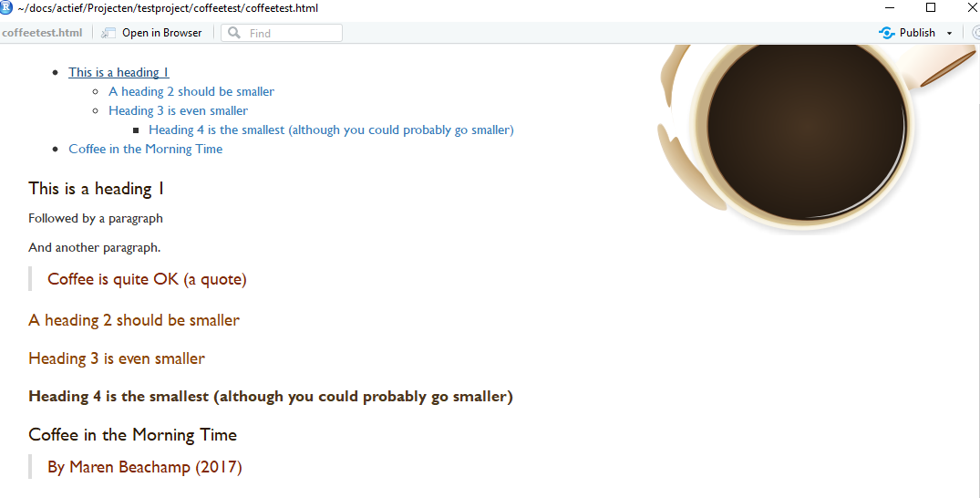Click the magnifying glass search icon
The height and width of the screenshot is (498, 980).
click(233, 33)
